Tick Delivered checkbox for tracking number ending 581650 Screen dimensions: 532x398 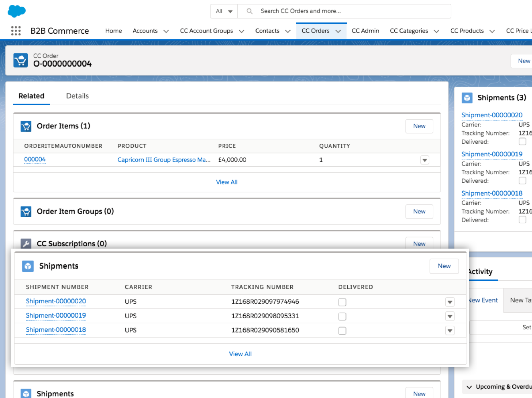[342, 331]
